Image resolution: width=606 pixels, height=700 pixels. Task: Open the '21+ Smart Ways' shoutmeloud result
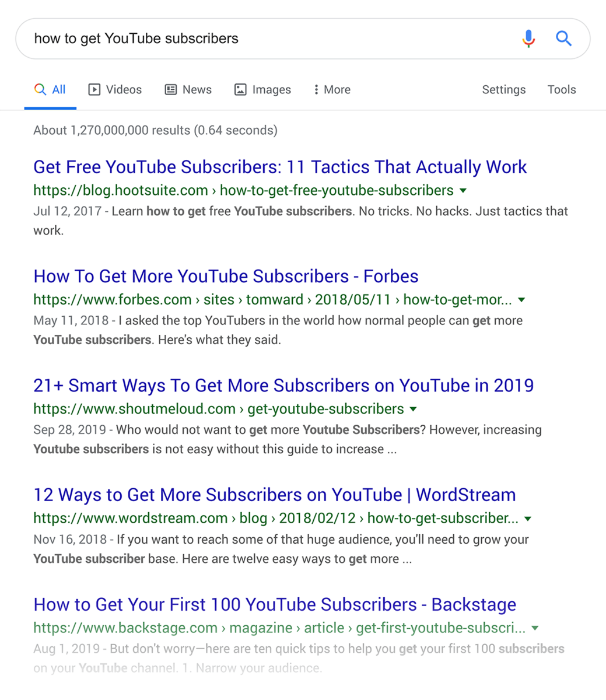coord(283,385)
